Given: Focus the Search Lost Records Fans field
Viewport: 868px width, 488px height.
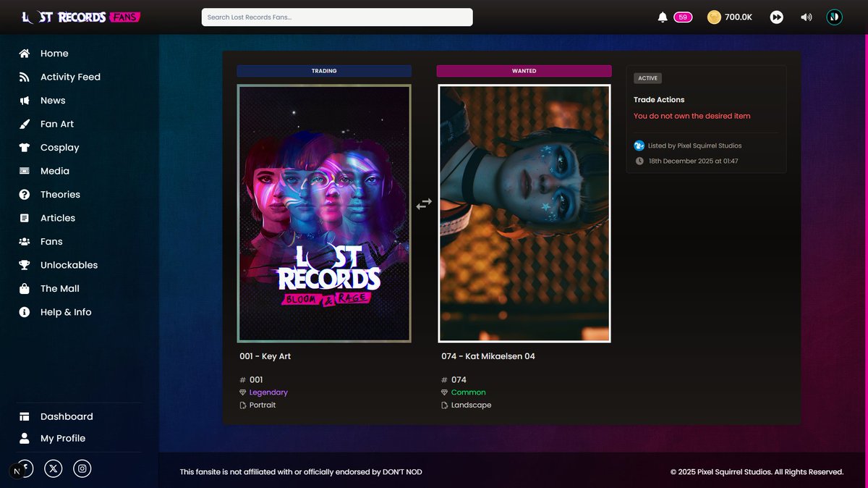Looking at the screenshot, I should pyautogui.click(x=337, y=17).
